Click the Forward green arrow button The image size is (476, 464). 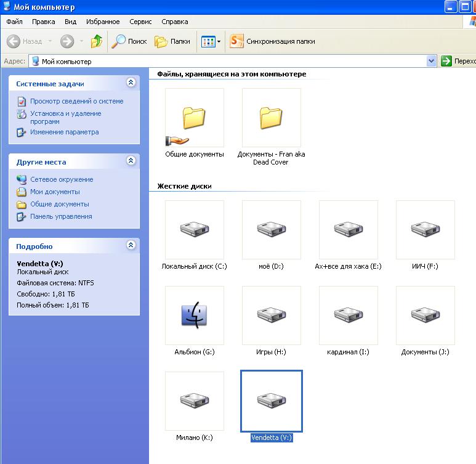[67, 41]
